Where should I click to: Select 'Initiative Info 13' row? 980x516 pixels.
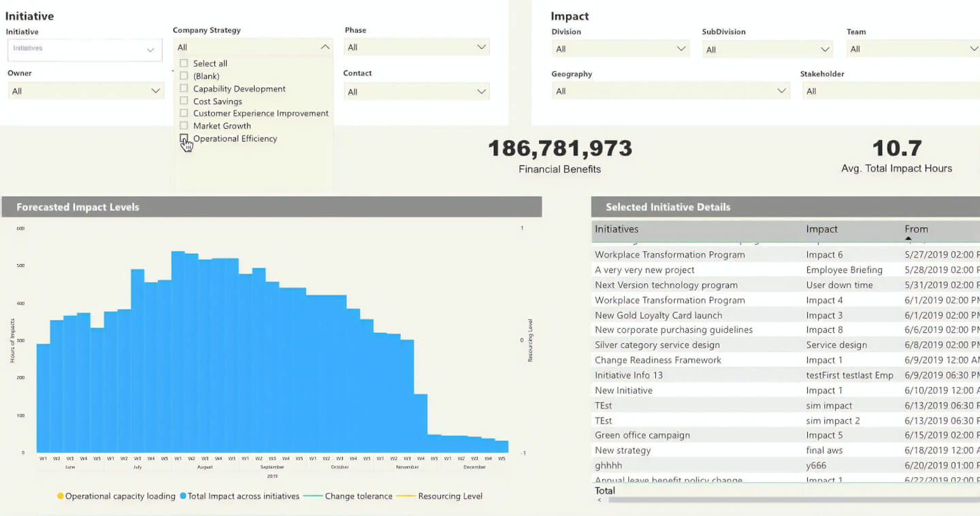click(x=786, y=375)
